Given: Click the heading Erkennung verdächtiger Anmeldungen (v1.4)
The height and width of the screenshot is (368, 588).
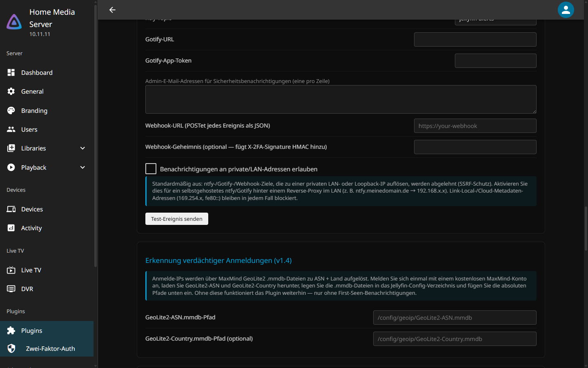Looking at the screenshot, I should [x=218, y=260].
